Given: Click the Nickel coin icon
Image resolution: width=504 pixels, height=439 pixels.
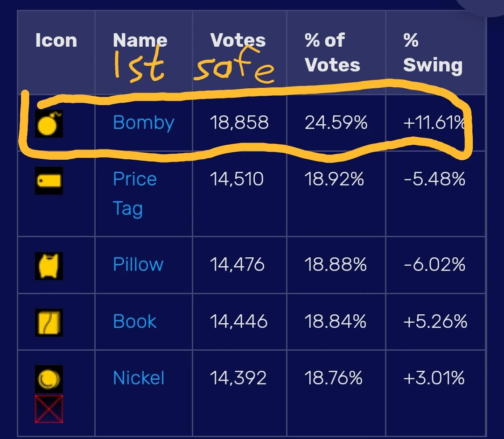Looking at the screenshot, I should [x=49, y=379].
